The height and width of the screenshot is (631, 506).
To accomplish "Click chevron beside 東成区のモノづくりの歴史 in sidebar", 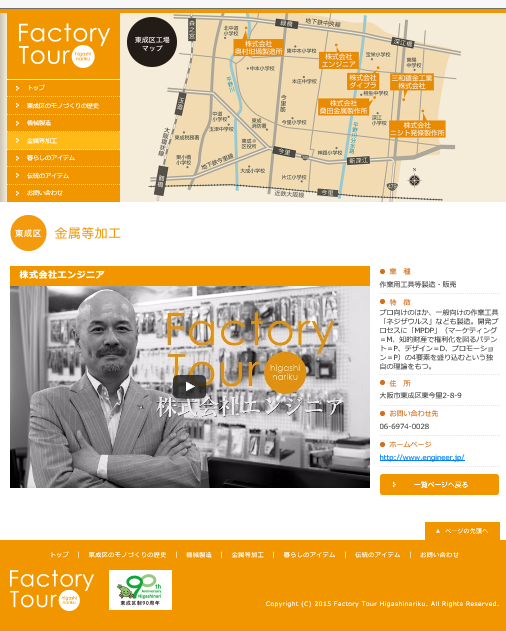I will [x=17, y=105].
